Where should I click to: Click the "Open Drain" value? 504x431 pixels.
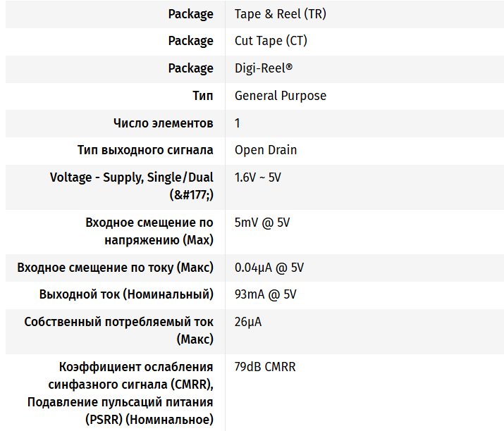coord(266,150)
